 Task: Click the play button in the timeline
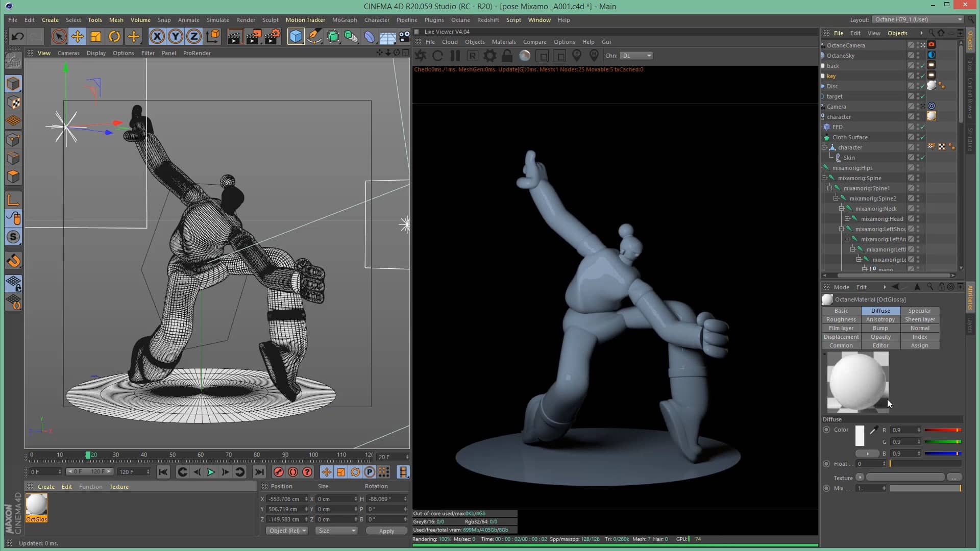pyautogui.click(x=211, y=472)
